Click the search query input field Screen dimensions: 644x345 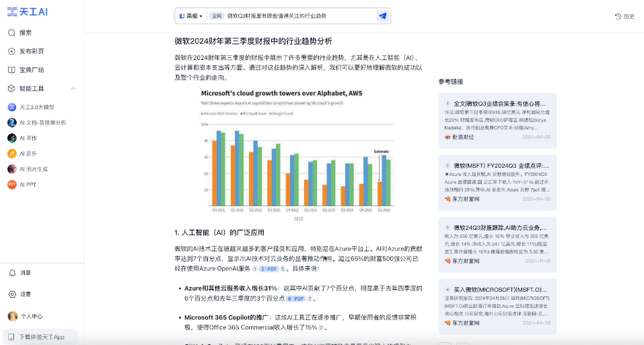[300, 16]
